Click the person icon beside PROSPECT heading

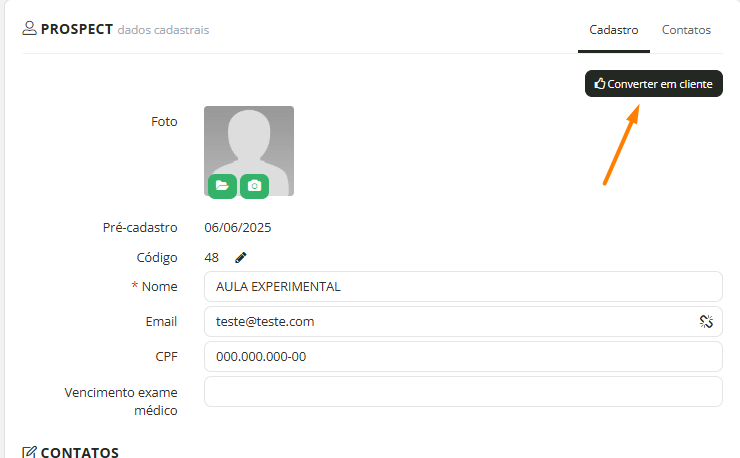click(29, 28)
